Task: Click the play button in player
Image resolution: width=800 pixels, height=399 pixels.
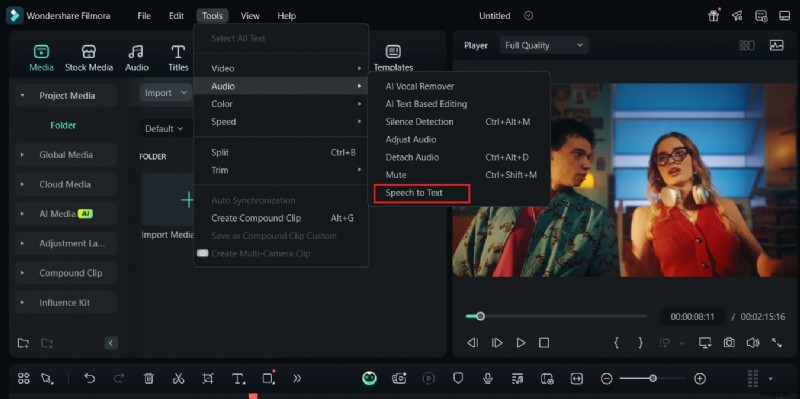Action: point(520,342)
